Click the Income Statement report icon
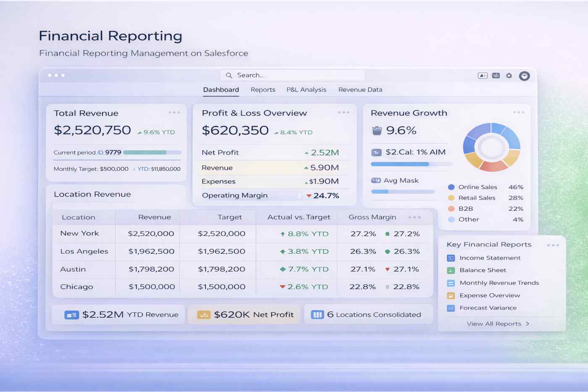Image resolution: width=588 pixels, height=392 pixels. (x=451, y=258)
